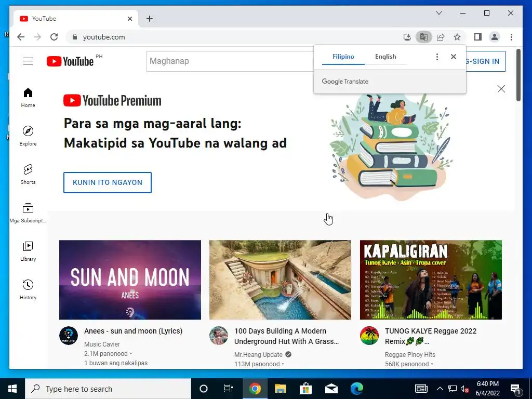Open translate options three-dot menu
Image resolution: width=532 pixels, height=399 pixels.
point(437,57)
